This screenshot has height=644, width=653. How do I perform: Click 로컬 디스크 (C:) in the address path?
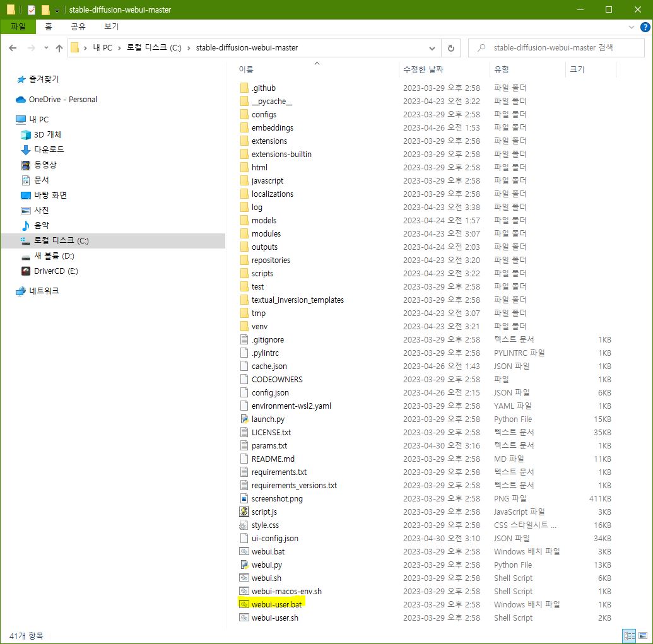154,48
